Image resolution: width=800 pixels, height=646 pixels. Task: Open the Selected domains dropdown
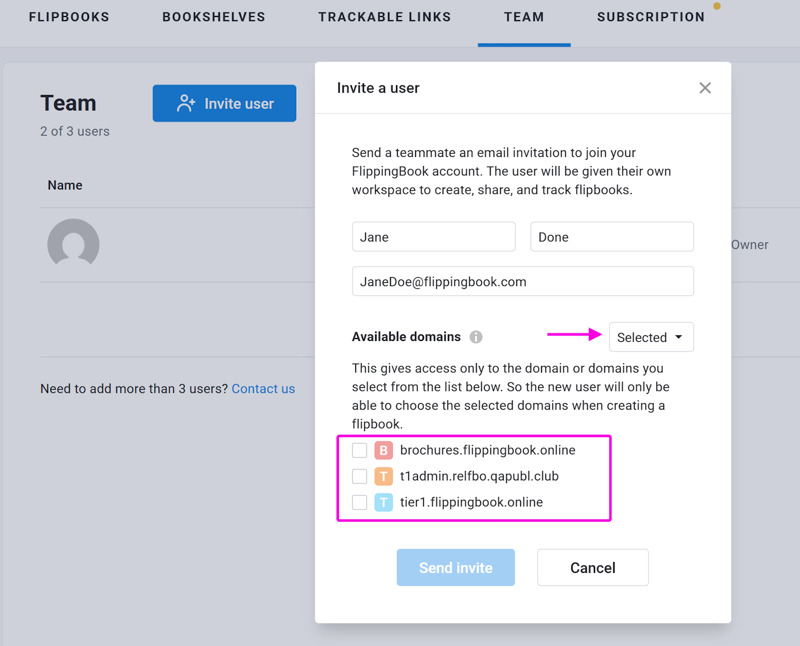(x=651, y=337)
